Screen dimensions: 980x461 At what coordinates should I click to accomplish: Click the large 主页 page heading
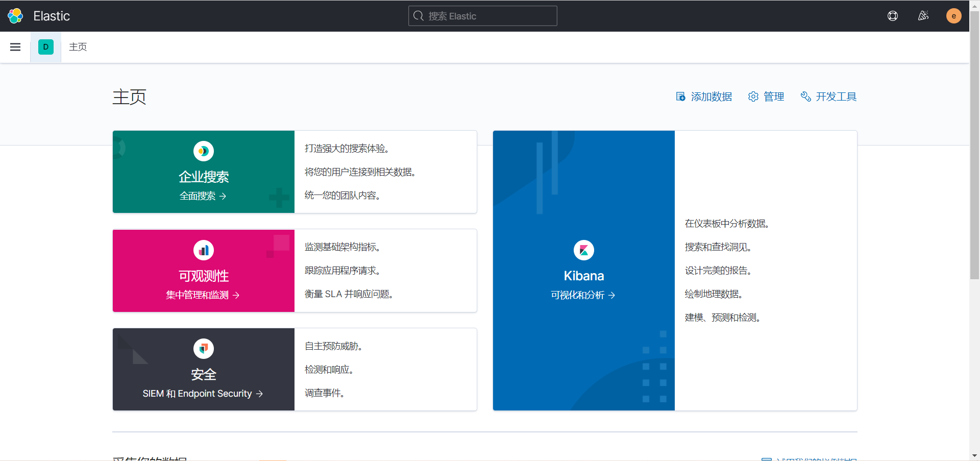[x=130, y=97]
